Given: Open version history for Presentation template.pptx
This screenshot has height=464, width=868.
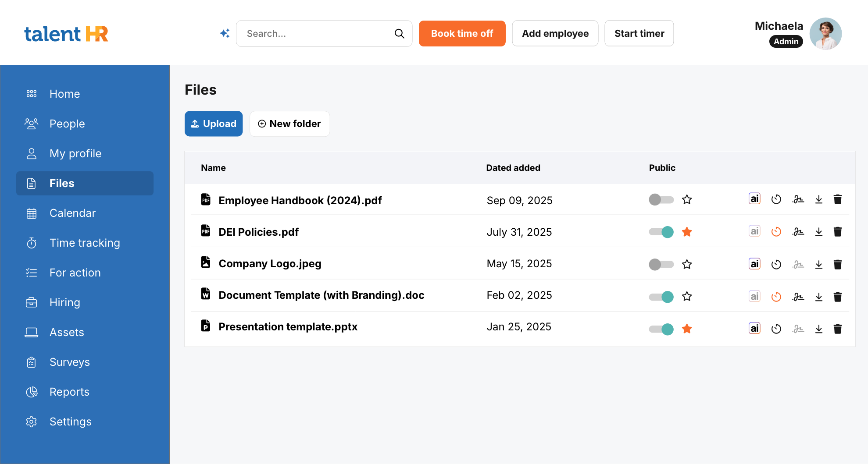Looking at the screenshot, I should pyautogui.click(x=776, y=329).
